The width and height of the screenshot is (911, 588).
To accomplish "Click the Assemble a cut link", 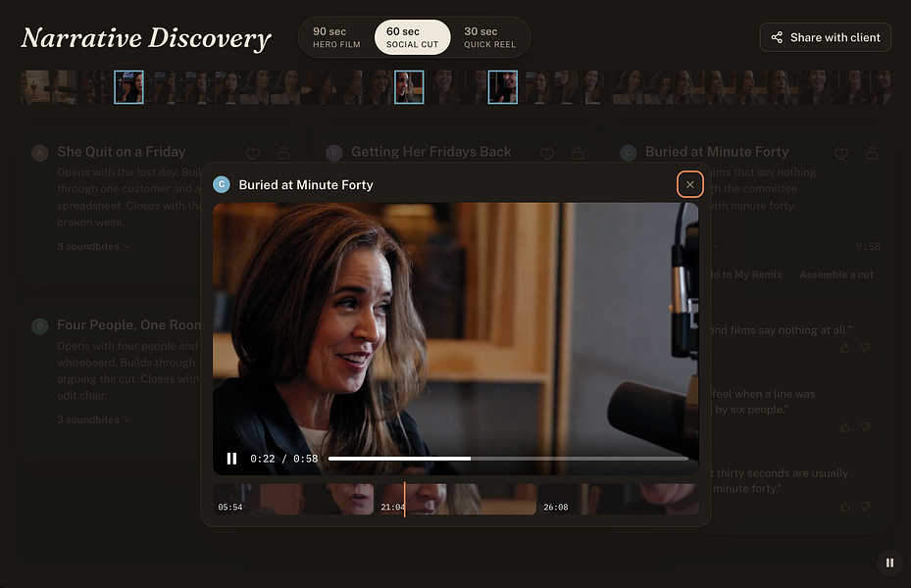I will click(x=836, y=274).
